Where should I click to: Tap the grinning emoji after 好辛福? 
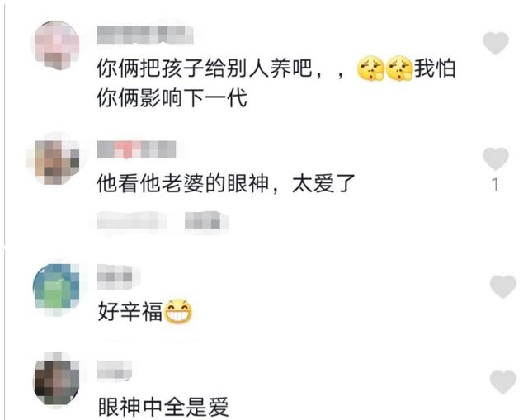coord(178,311)
